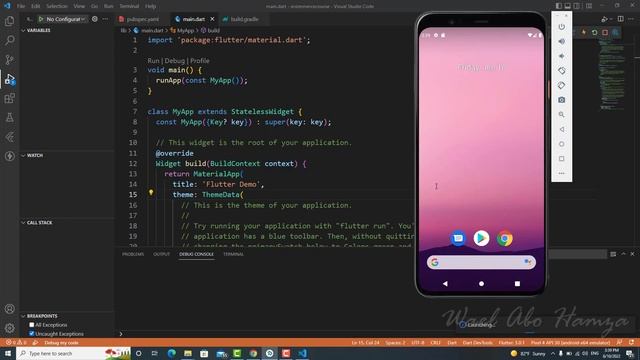Click the lightbulb quick-fix on line 15
This screenshot has width=640, height=360.
[151, 192]
